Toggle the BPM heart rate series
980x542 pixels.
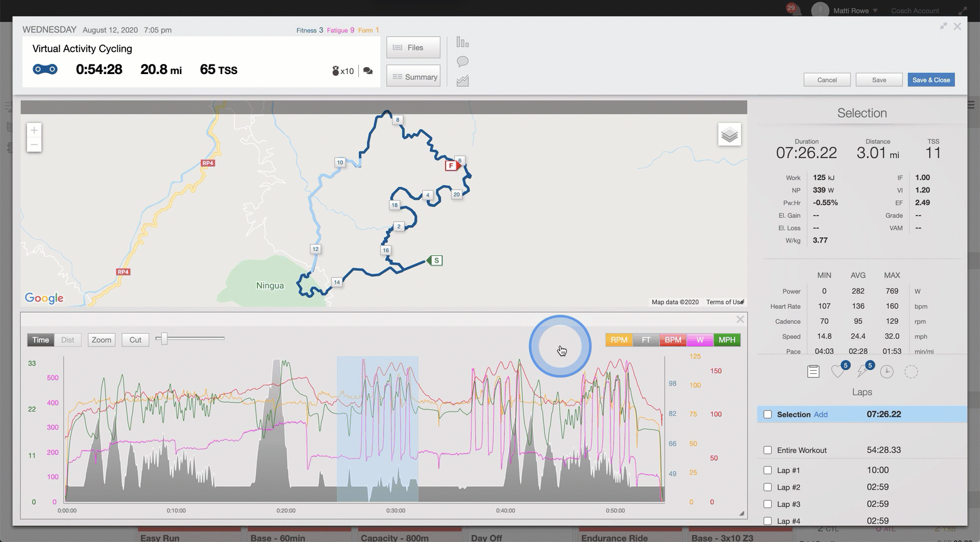point(673,340)
